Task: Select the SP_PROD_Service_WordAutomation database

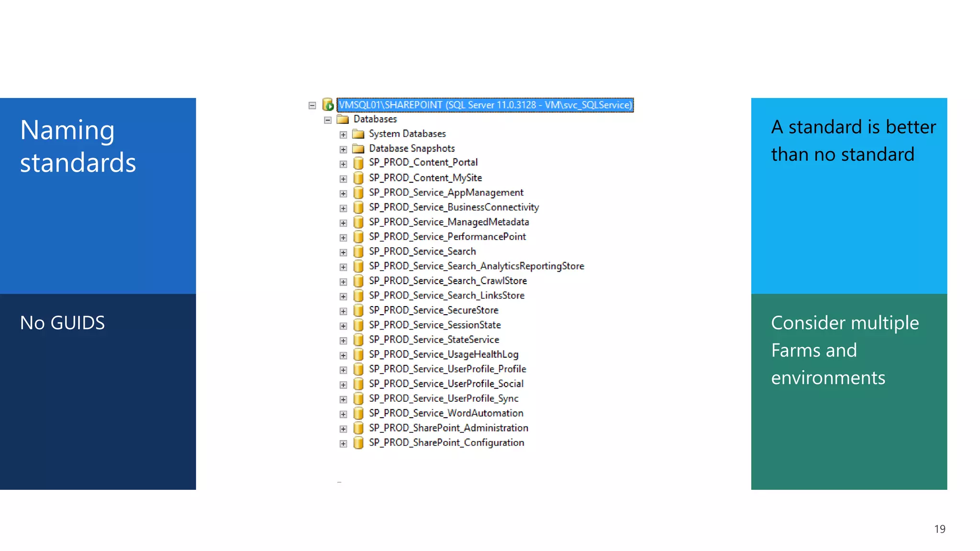Action: 445,413
